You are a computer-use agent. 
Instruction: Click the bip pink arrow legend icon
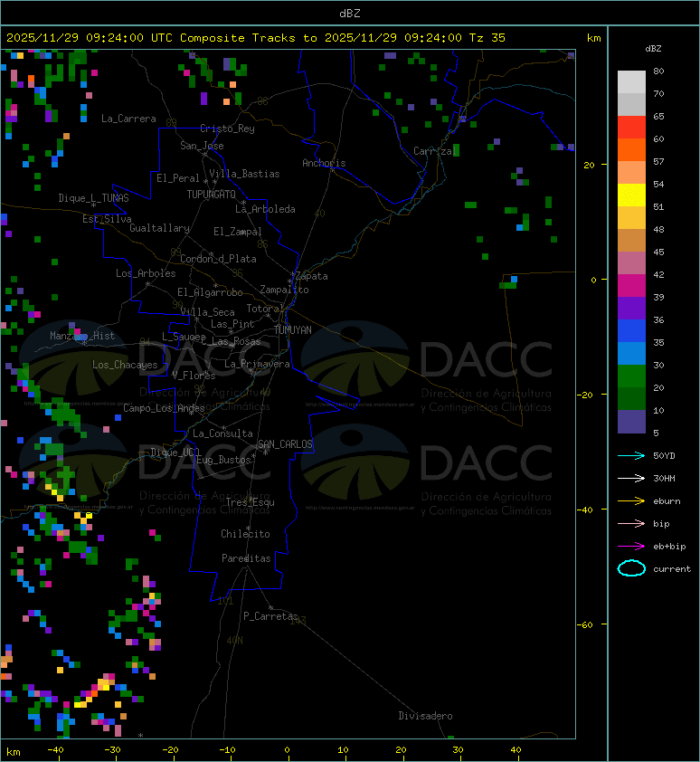click(x=631, y=524)
